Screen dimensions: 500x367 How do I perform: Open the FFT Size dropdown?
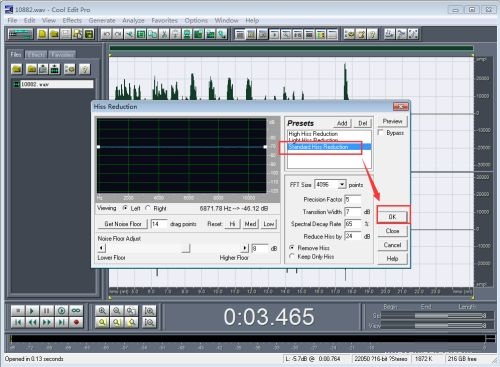[x=342, y=184]
